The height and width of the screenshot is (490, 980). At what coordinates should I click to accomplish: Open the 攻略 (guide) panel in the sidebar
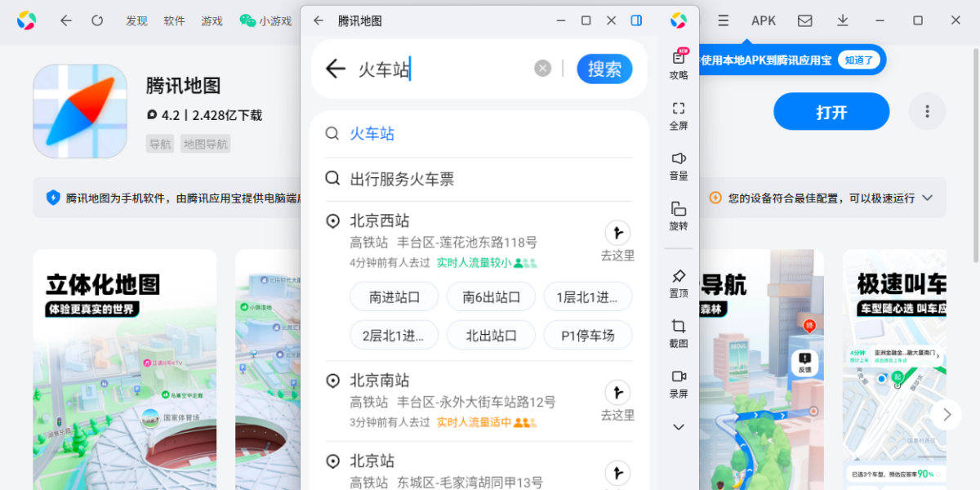[x=678, y=64]
